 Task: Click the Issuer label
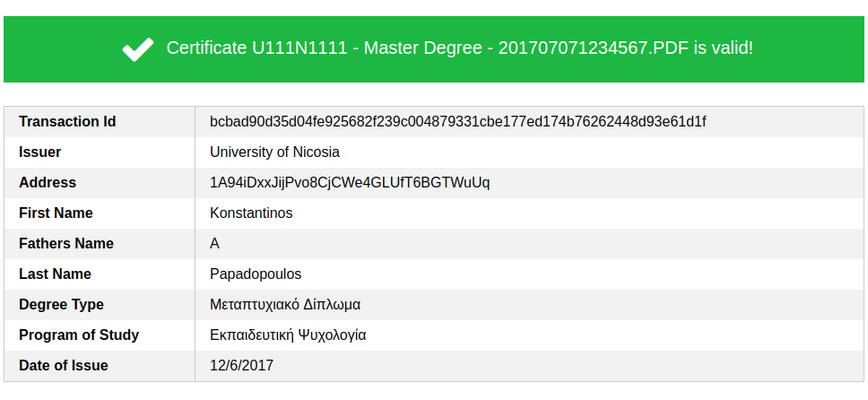point(39,152)
